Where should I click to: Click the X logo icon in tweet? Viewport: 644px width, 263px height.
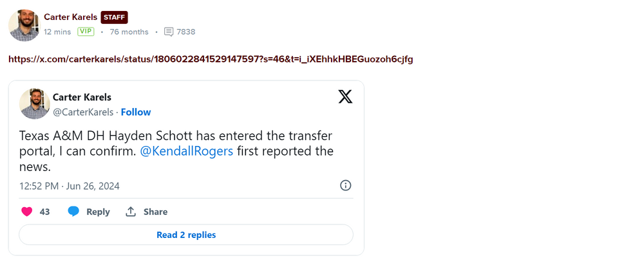(x=345, y=97)
